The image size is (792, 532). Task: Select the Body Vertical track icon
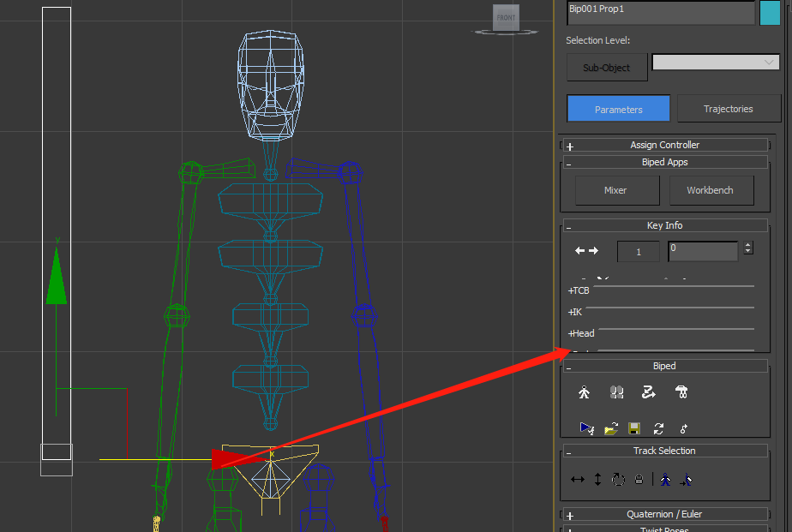(597, 480)
